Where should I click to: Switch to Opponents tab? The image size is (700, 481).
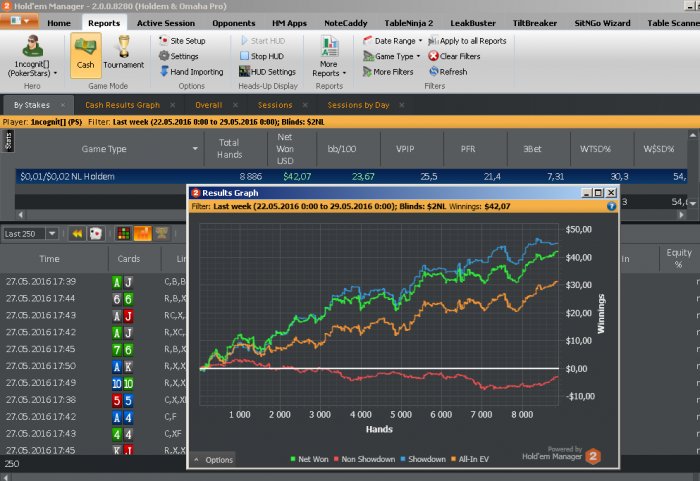point(233,23)
